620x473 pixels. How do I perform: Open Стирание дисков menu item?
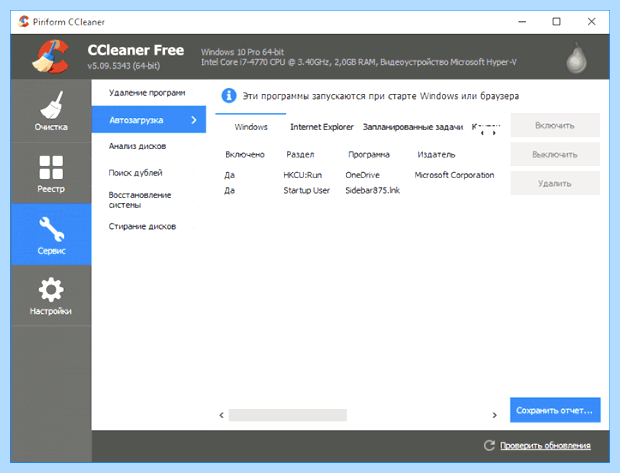[x=149, y=227]
